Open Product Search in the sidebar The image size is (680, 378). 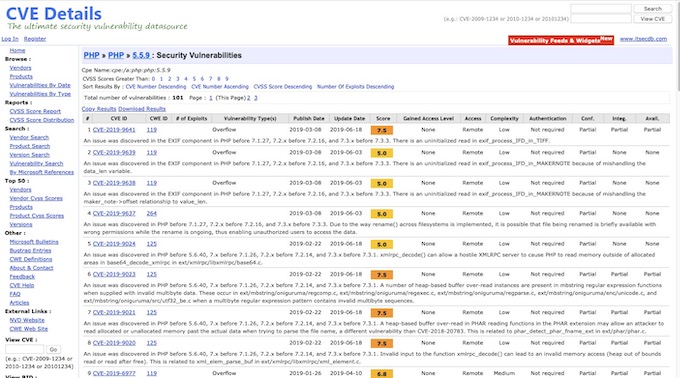pos(29,146)
